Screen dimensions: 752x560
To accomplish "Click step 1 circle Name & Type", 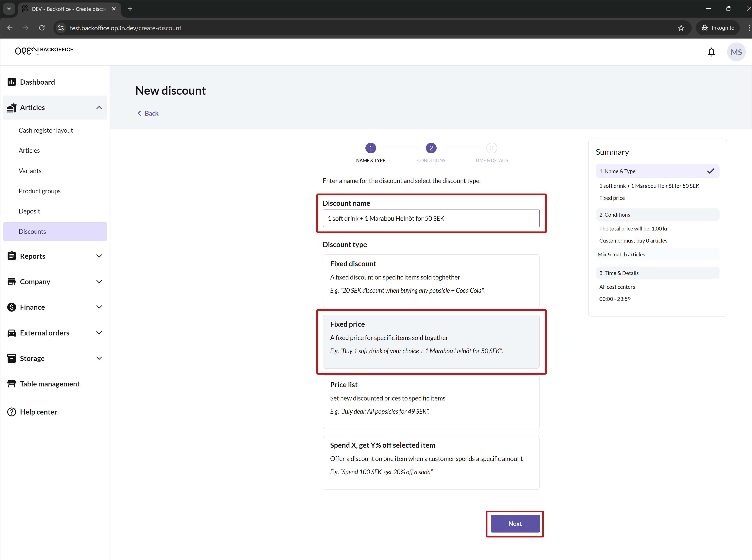I will [371, 148].
